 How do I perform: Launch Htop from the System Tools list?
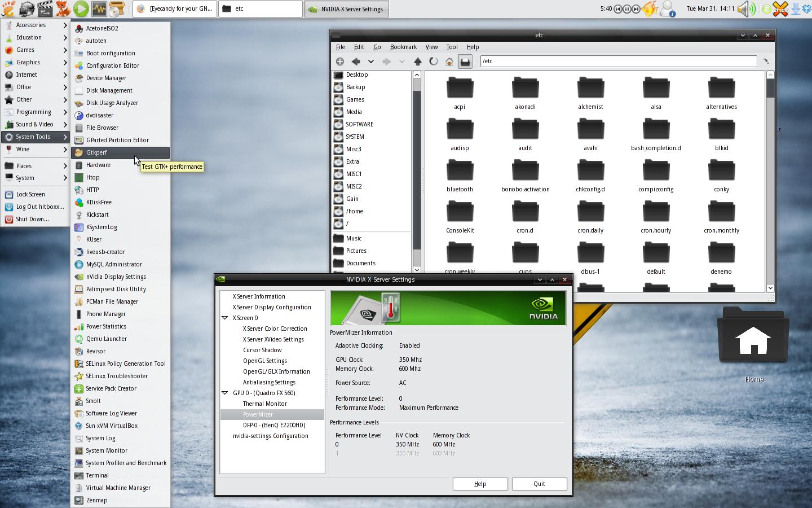tap(120, 177)
